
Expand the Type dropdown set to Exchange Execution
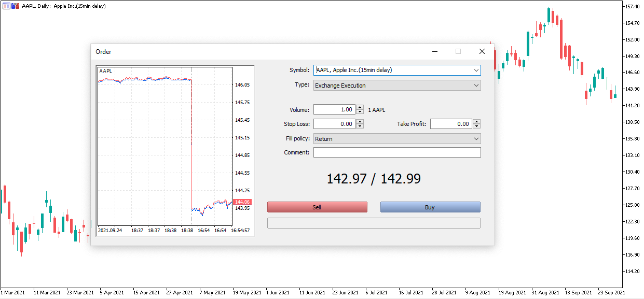397,86
